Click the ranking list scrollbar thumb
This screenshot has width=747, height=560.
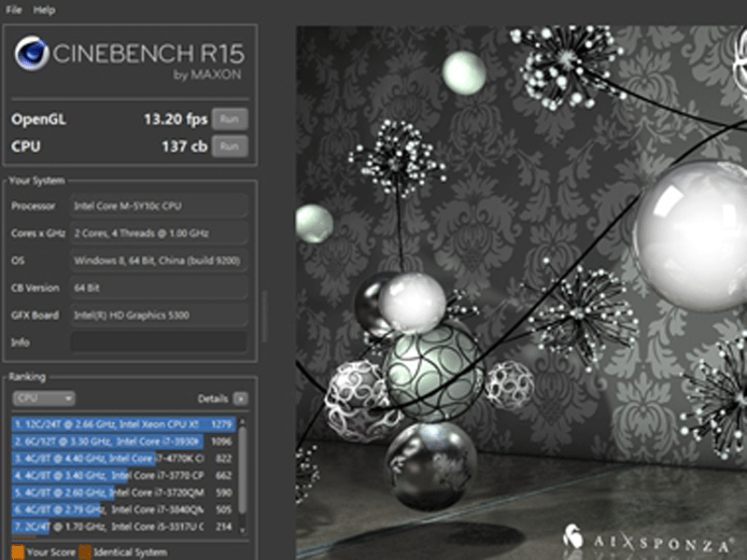pos(243,470)
